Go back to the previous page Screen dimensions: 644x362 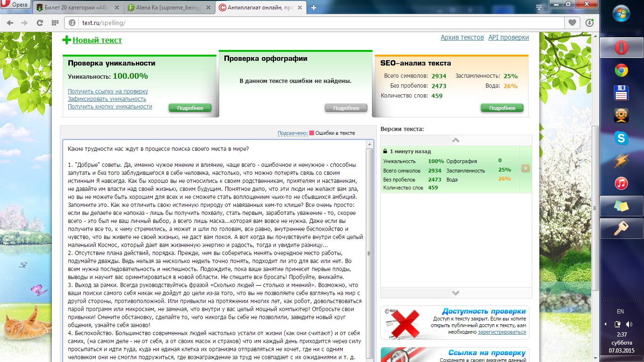point(10,23)
